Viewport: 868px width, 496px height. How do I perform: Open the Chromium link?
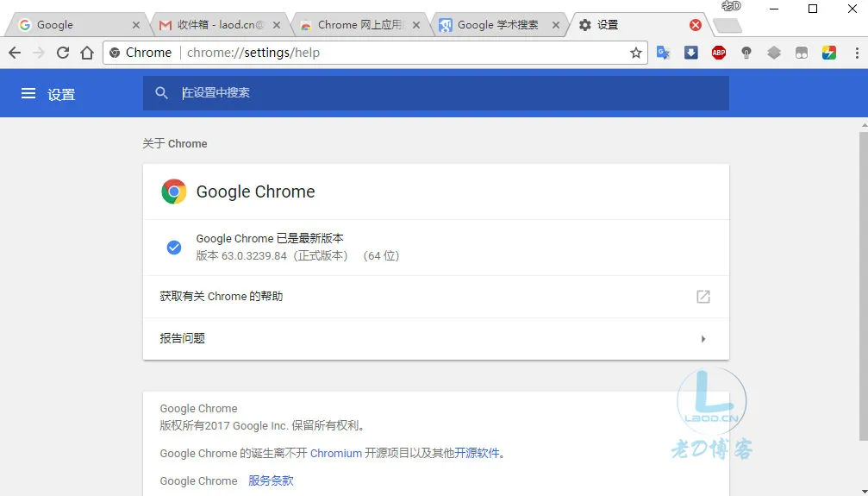[336, 454]
